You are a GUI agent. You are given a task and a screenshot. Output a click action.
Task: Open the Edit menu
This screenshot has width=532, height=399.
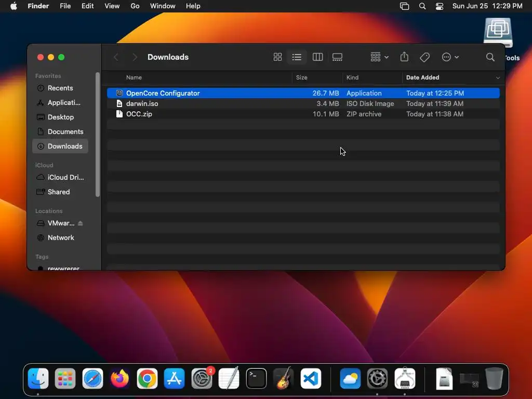[x=87, y=6]
